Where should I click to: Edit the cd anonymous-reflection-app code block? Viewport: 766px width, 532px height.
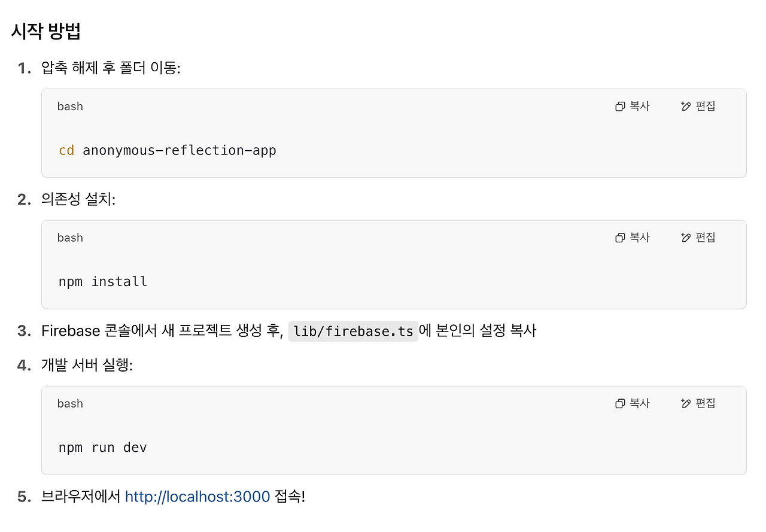pyautogui.click(x=698, y=107)
